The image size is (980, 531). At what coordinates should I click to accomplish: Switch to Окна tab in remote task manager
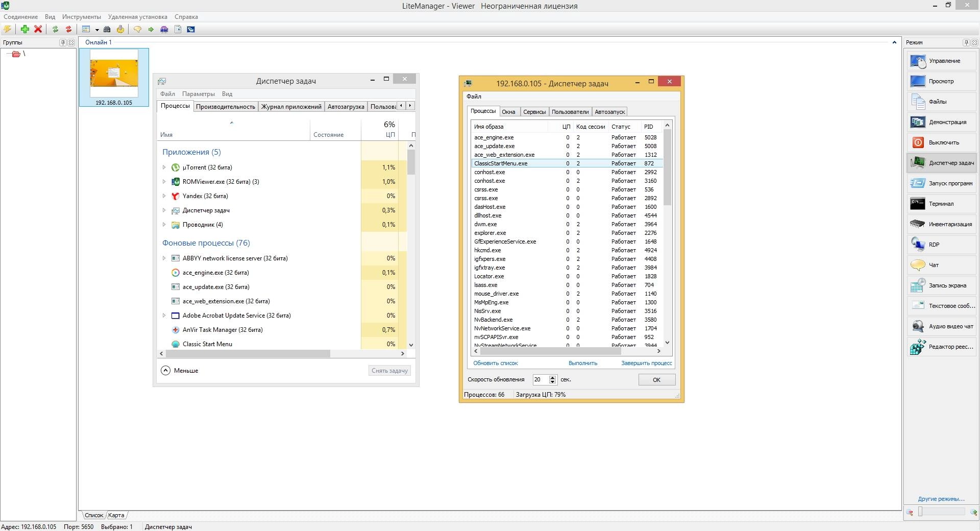coord(508,112)
